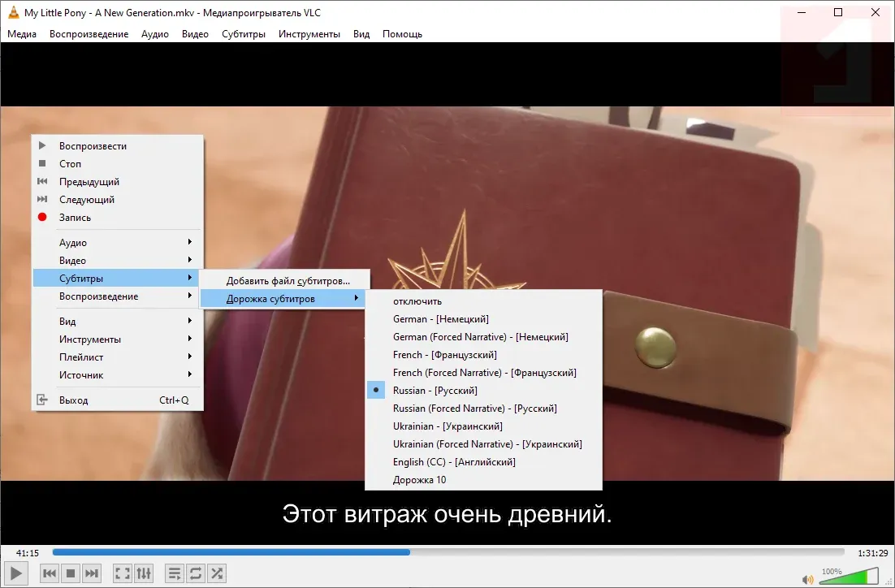Click the playback seek progress bar
895x588 pixels.
click(x=448, y=552)
